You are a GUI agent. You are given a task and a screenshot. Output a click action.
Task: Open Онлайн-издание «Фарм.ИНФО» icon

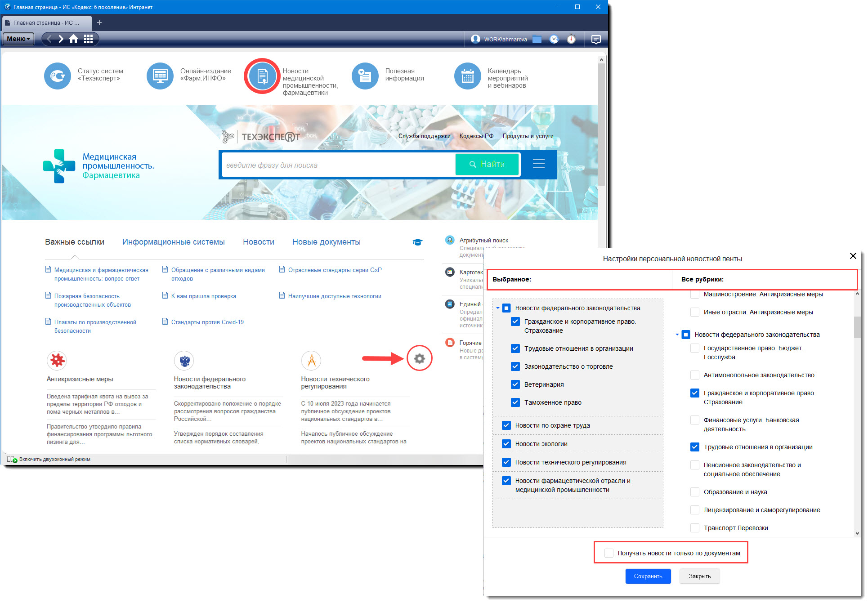click(x=160, y=76)
